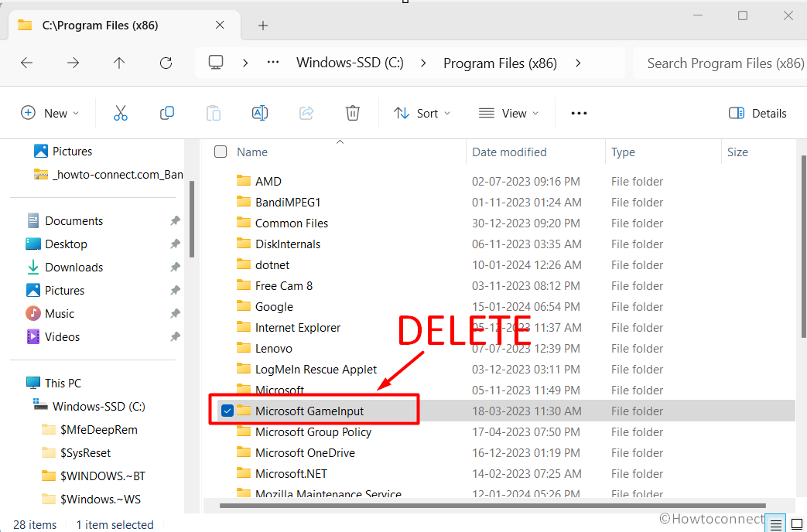Switch to large thumbnails view icon in status bar
Image resolution: width=807 pixels, height=532 pixels.
coord(796,524)
